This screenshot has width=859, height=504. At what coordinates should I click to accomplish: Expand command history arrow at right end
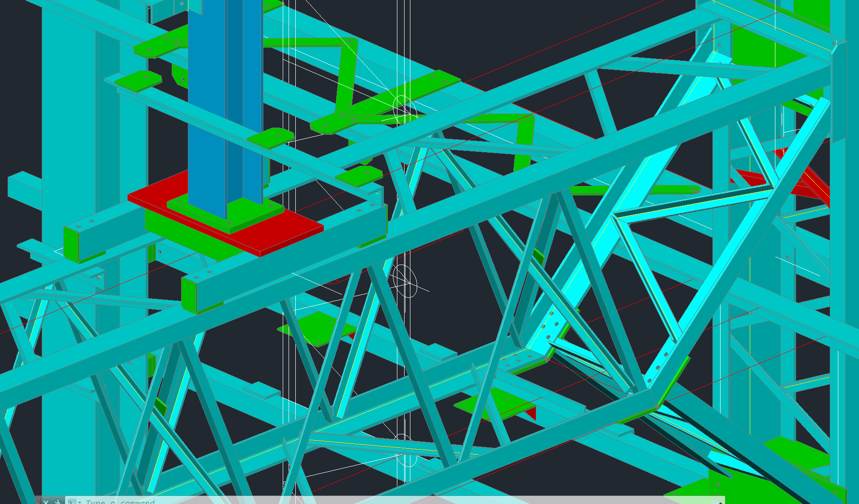click(x=720, y=502)
